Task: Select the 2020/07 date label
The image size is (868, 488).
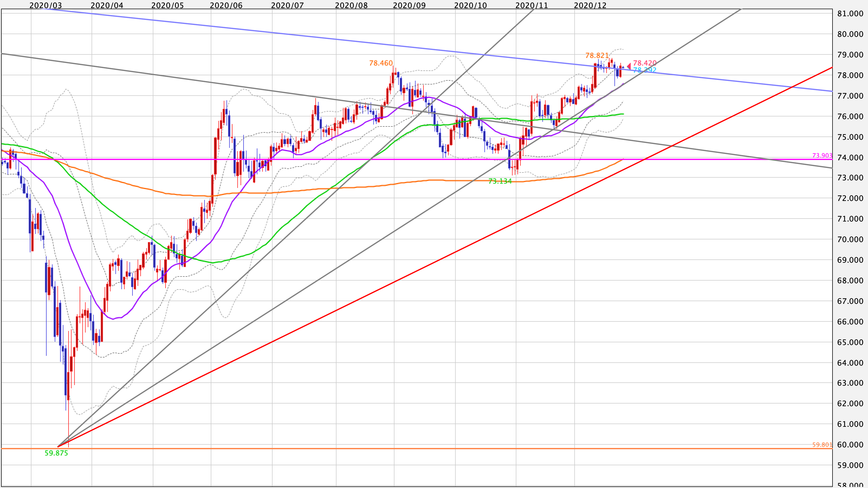Action: point(287,5)
